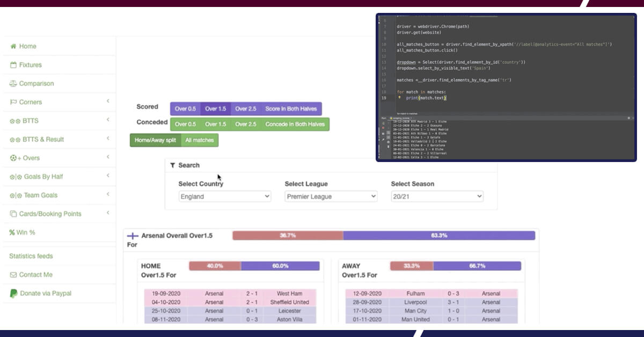Click the Leicester cell in home table

290,311
